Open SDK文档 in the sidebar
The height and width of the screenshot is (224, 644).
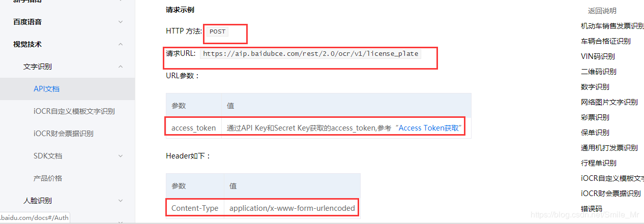tap(48, 156)
